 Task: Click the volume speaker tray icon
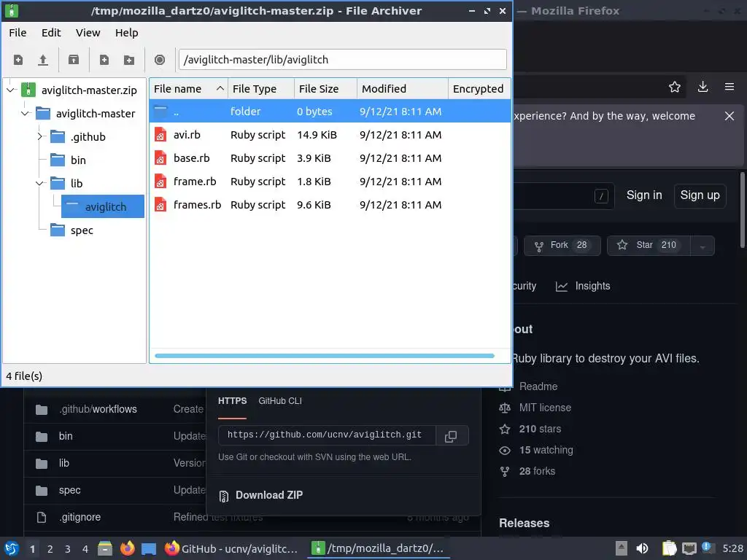(642, 548)
